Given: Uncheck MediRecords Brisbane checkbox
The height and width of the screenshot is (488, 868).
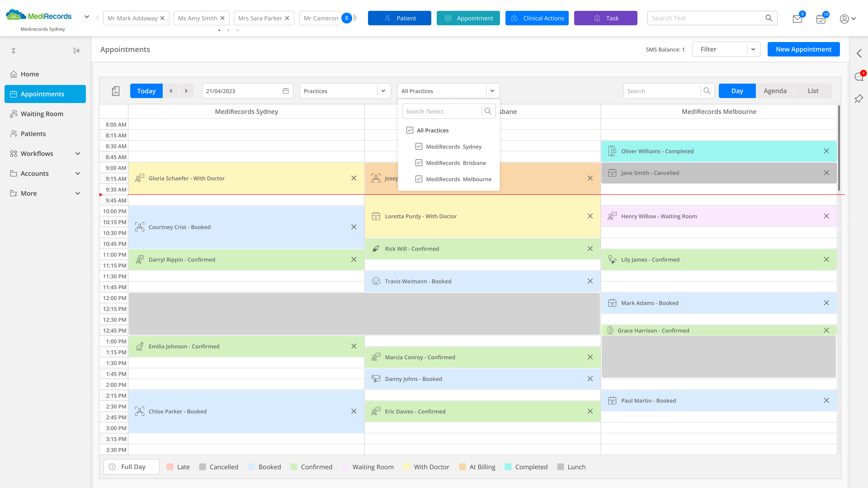Looking at the screenshot, I should click(x=419, y=163).
